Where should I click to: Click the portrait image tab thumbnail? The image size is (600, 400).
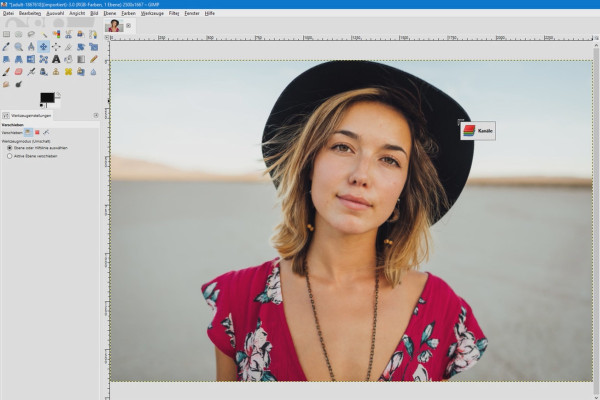114,26
